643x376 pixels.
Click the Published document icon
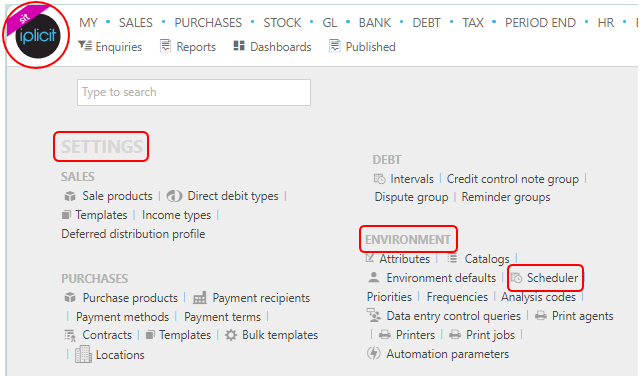coord(335,46)
